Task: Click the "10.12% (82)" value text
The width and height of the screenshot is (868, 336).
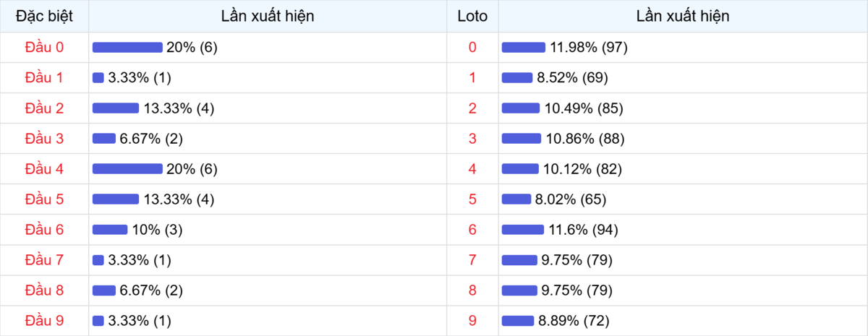Action: (582, 168)
